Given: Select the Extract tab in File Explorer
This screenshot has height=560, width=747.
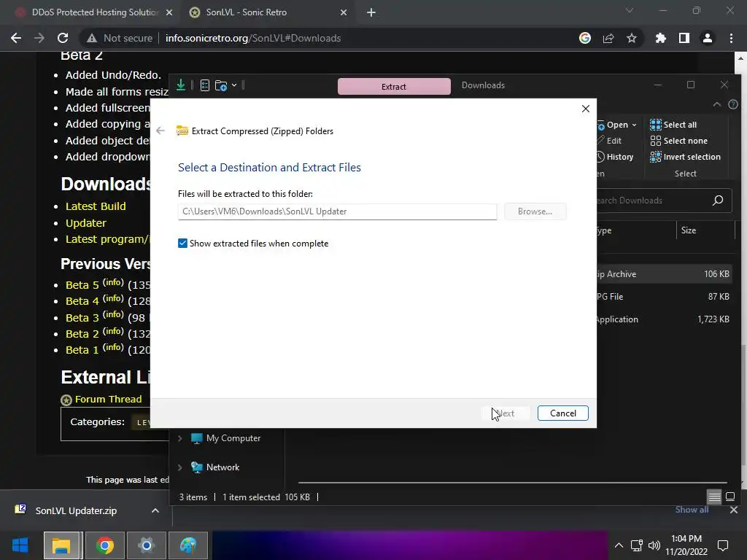Looking at the screenshot, I should click(394, 86).
